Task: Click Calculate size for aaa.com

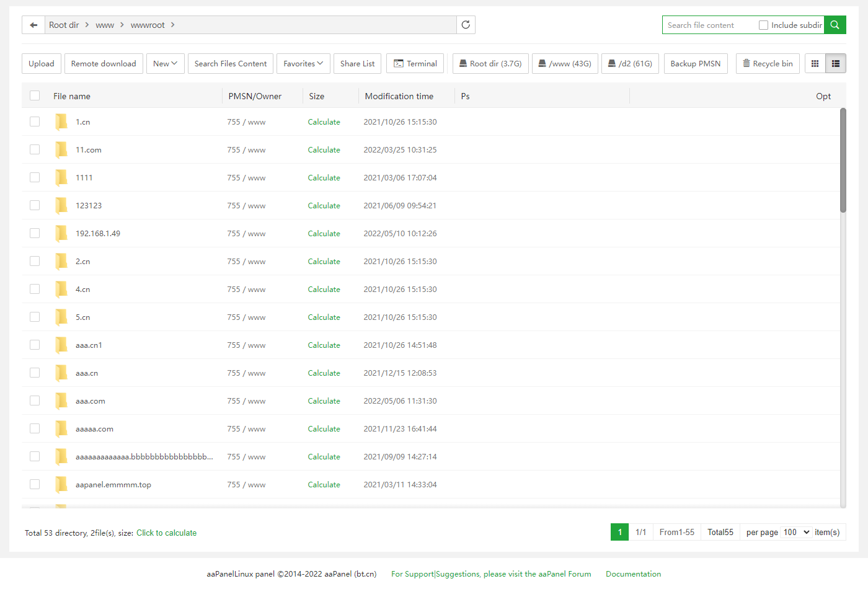Action: (324, 401)
